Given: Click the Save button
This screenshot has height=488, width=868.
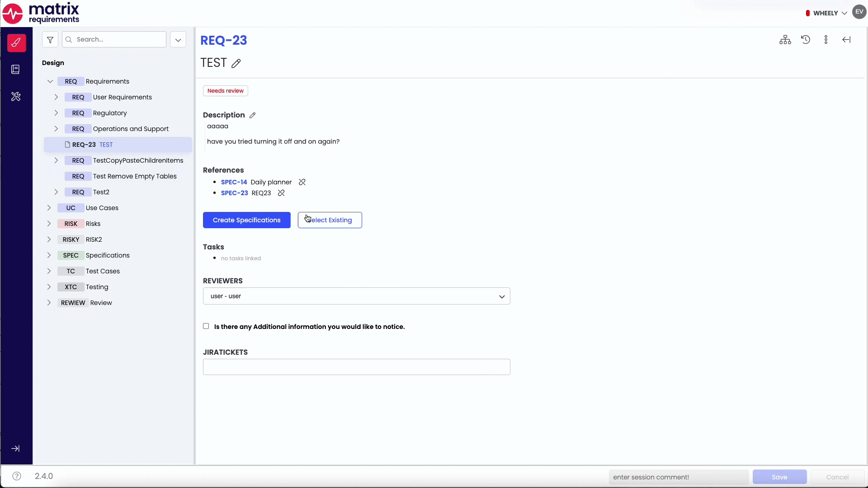Looking at the screenshot, I should pos(779,477).
